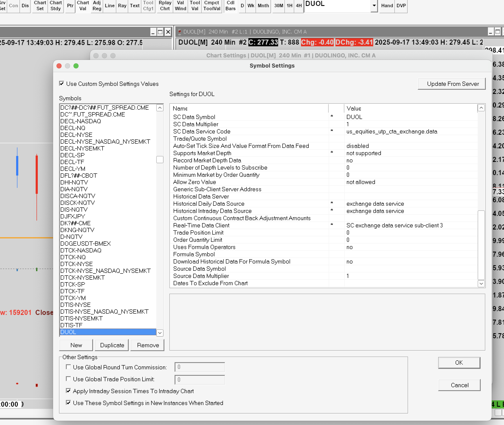Screen dimensions: 504x425
Task: Click Global Trade Position Limit field
Action: 200,380
